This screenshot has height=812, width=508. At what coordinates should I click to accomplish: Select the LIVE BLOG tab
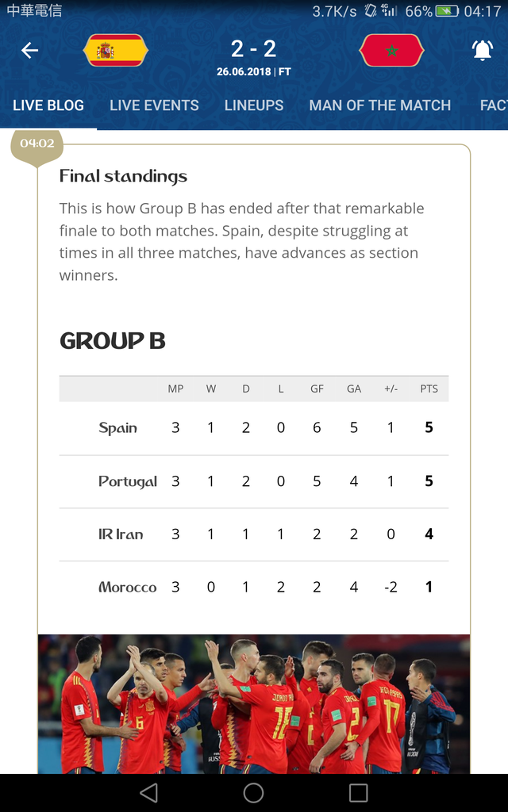pyautogui.click(x=48, y=105)
